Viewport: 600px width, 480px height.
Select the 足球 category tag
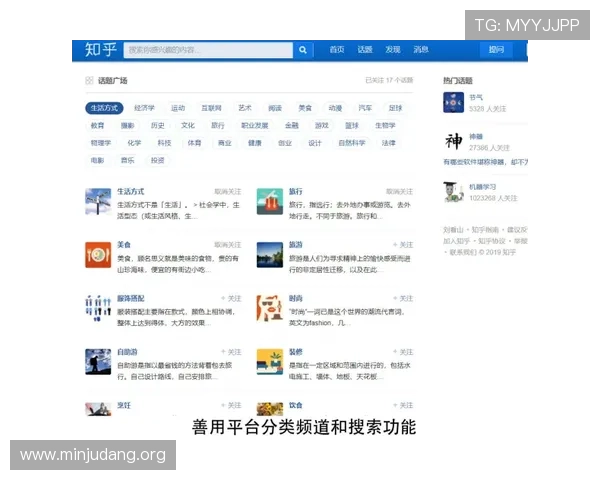coord(395,108)
